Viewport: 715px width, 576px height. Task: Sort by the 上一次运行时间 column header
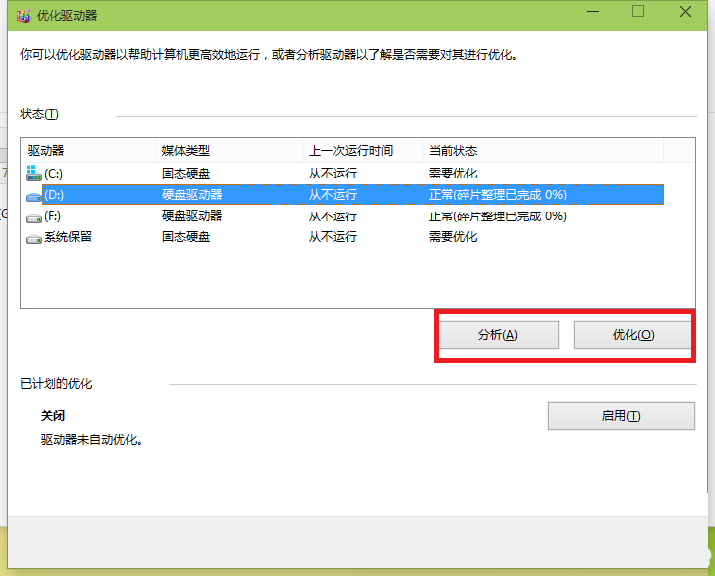point(361,151)
